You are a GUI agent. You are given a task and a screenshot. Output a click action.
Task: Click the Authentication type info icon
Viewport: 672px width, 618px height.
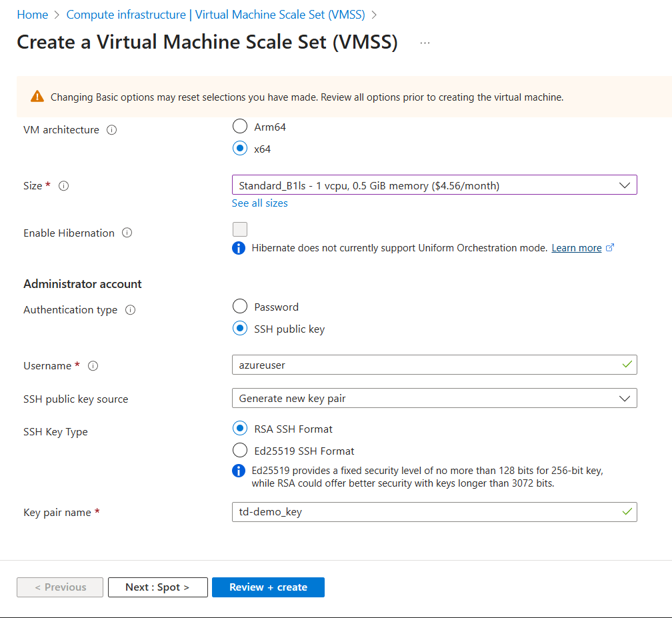point(131,310)
